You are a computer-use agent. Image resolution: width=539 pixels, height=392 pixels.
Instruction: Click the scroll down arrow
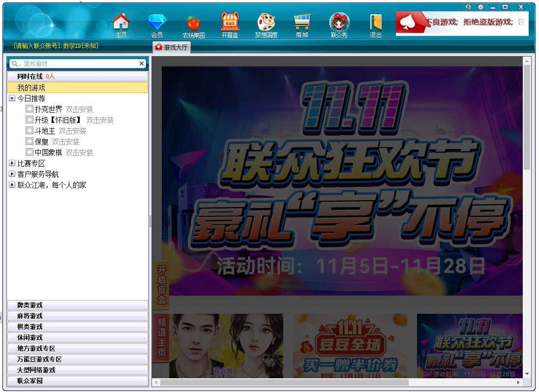click(527, 374)
